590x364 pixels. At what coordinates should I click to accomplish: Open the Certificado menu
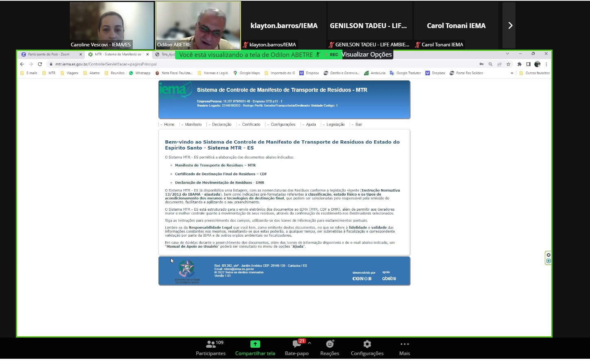[x=249, y=124]
